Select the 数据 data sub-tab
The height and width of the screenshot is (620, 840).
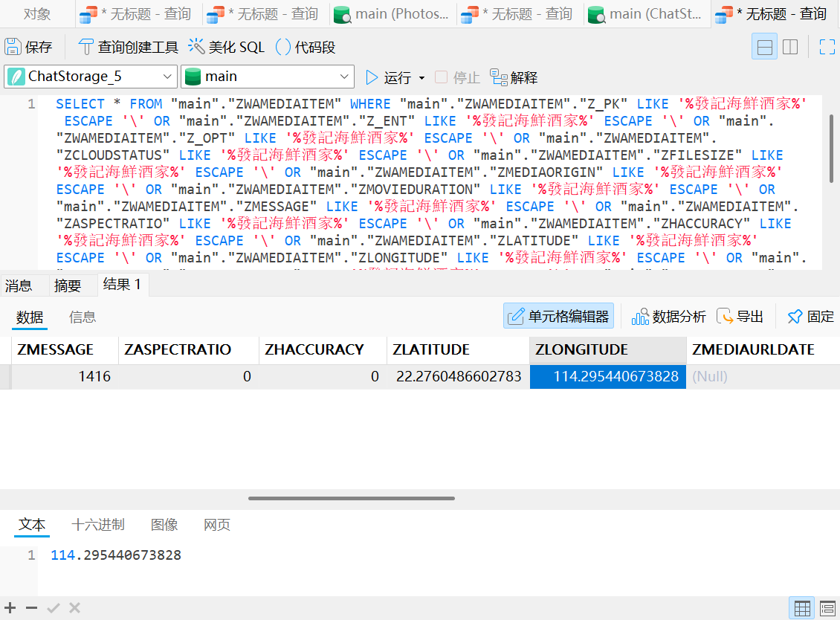point(30,317)
